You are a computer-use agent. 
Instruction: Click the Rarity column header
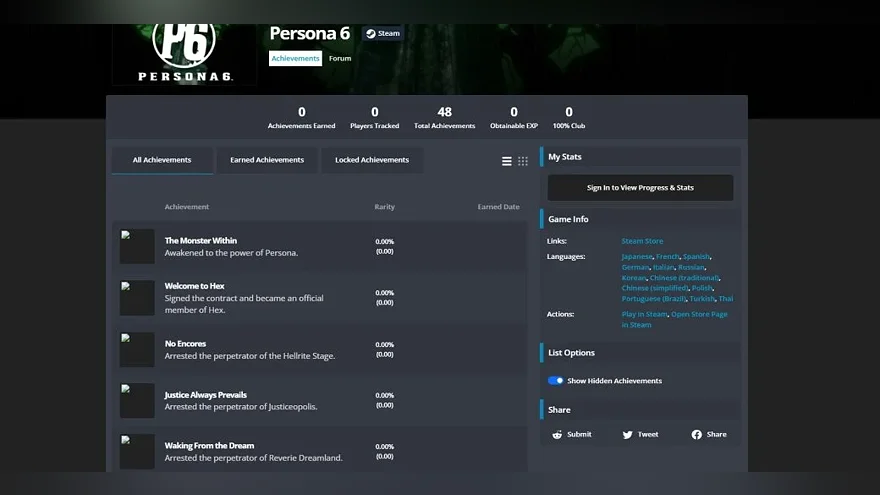point(384,207)
